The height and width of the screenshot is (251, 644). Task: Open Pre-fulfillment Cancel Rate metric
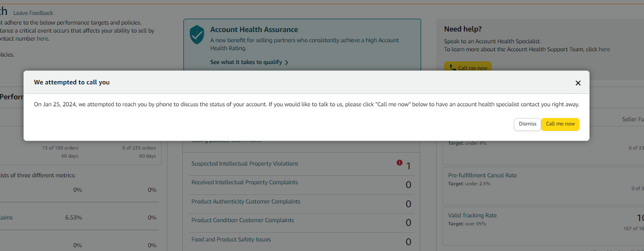(482, 175)
